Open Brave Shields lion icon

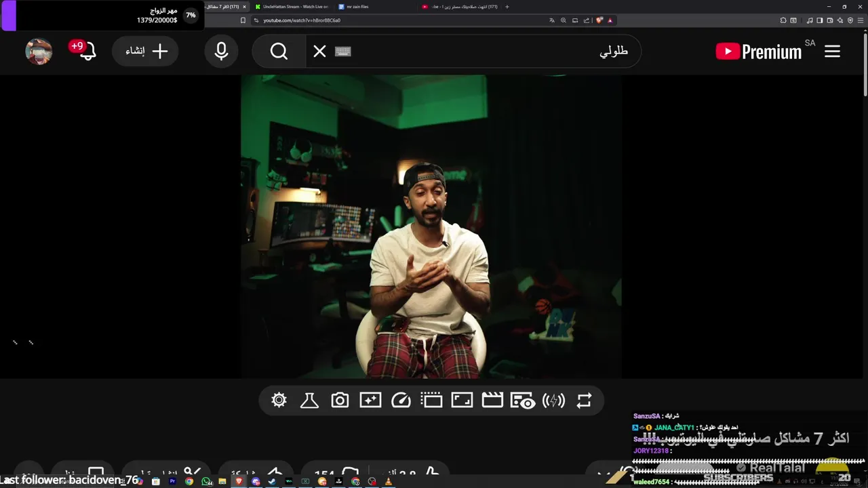click(x=599, y=20)
